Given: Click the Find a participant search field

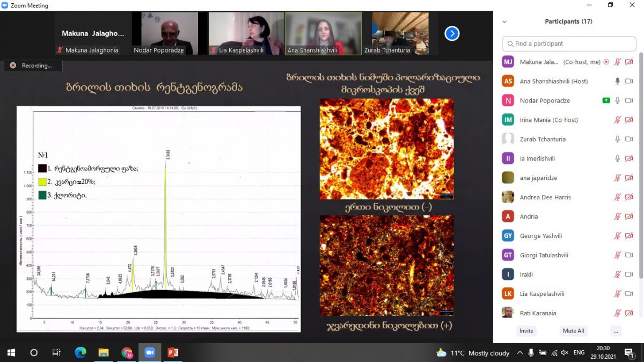Looking at the screenshot, I should tap(569, 44).
